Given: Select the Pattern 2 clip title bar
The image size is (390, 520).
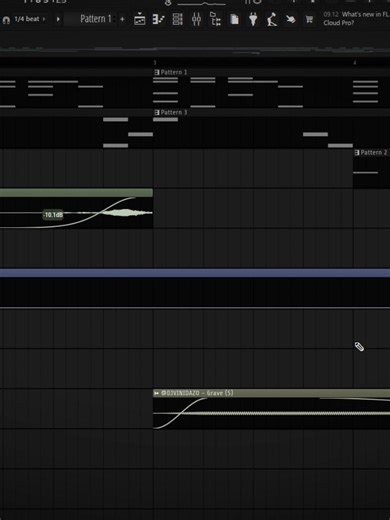Looking at the screenshot, I should pyautogui.click(x=372, y=153).
